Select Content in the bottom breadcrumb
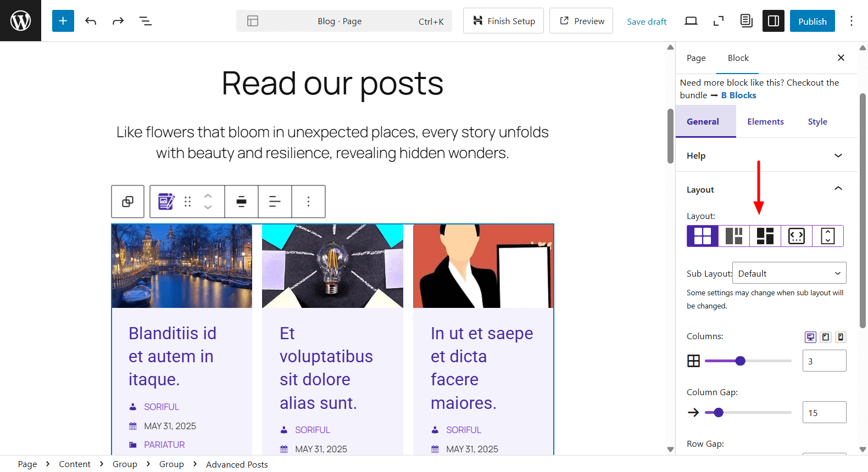 click(x=75, y=464)
